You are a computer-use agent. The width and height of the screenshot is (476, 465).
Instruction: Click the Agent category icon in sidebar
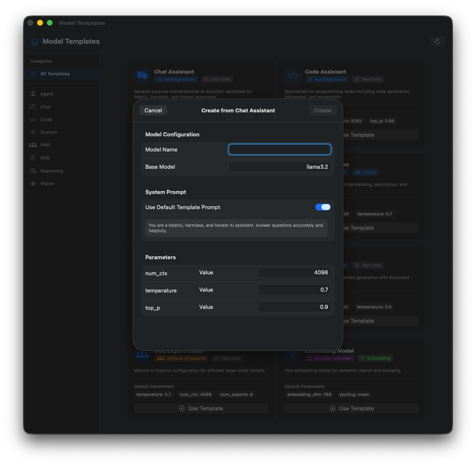point(33,94)
